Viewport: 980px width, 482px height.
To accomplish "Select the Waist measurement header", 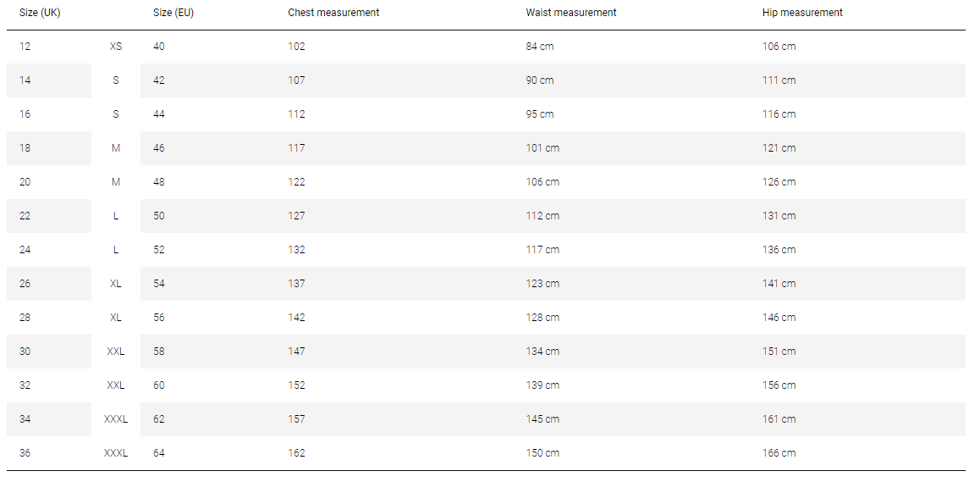I will [x=571, y=13].
